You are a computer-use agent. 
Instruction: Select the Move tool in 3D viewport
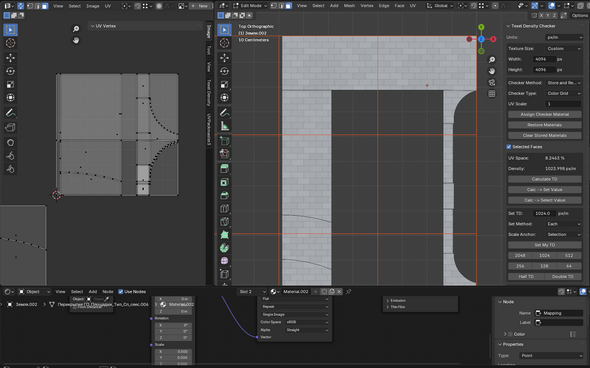[225, 58]
